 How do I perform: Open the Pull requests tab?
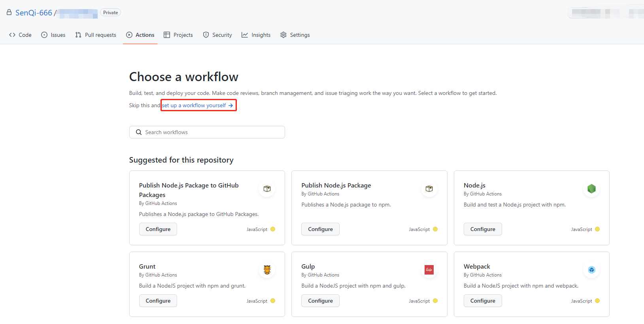[x=96, y=35]
